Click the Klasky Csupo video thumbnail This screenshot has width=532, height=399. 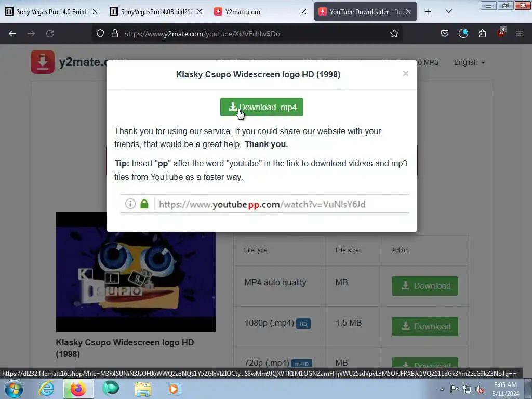pyautogui.click(x=136, y=272)
